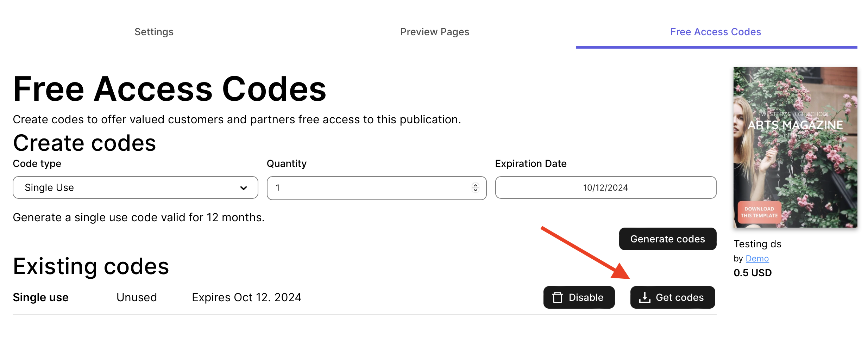Increase quantity with the up stepper arrow

click(x=476, y=185)
